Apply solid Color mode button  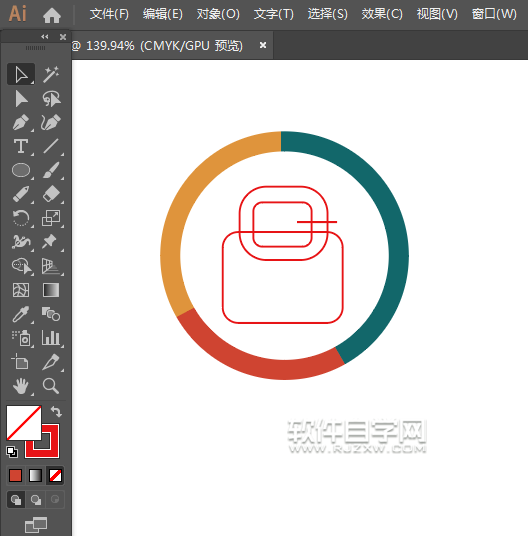15,475
